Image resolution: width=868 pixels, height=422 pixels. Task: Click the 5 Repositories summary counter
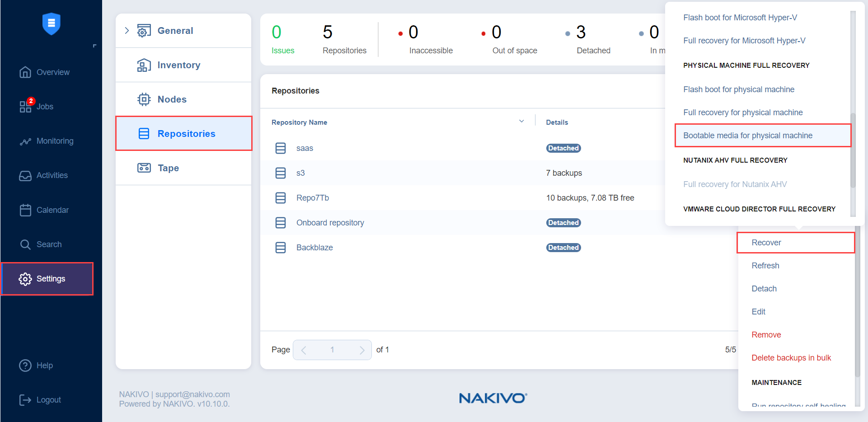[x=344, y=40]
